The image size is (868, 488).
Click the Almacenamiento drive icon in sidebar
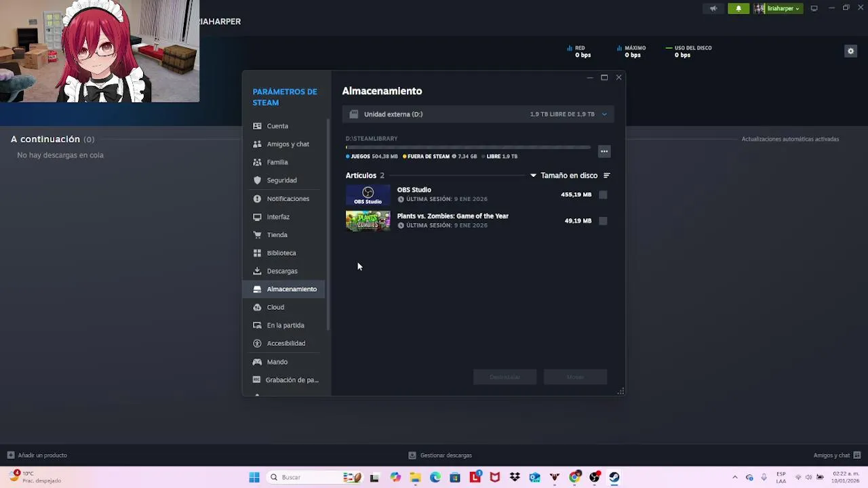point(257,289)
